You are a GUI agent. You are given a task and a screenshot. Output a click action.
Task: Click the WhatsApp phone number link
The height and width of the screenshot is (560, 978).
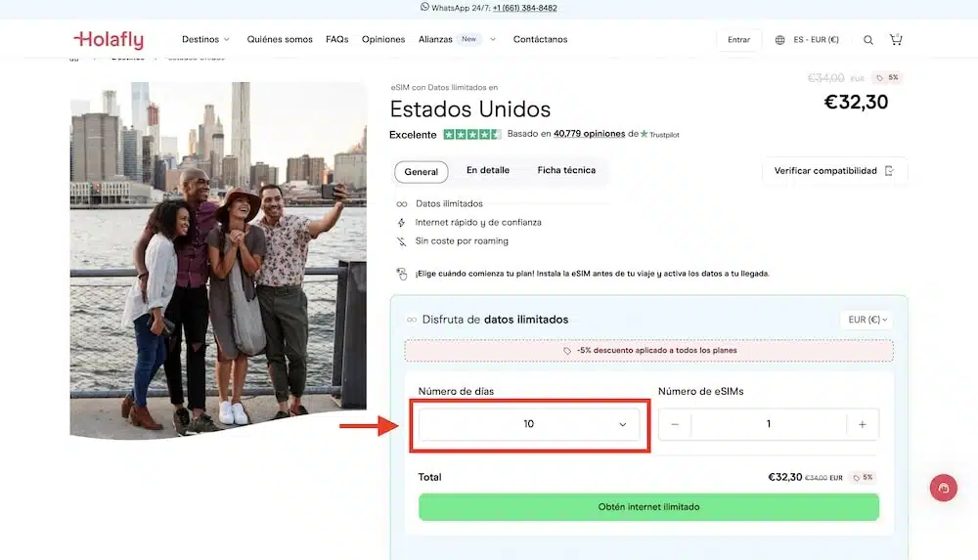pyautogui.click(x=524, y=8)
